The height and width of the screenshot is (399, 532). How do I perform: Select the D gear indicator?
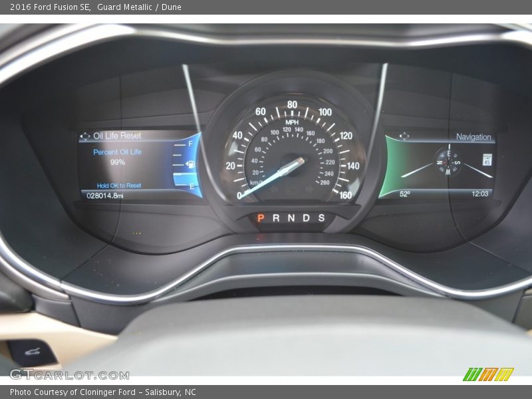(307, 218)
